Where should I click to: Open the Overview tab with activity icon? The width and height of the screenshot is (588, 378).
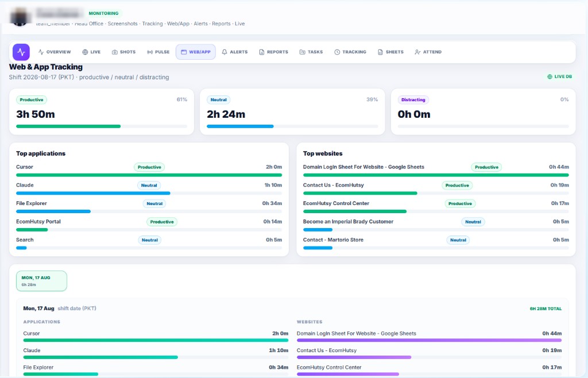[55, 52]
